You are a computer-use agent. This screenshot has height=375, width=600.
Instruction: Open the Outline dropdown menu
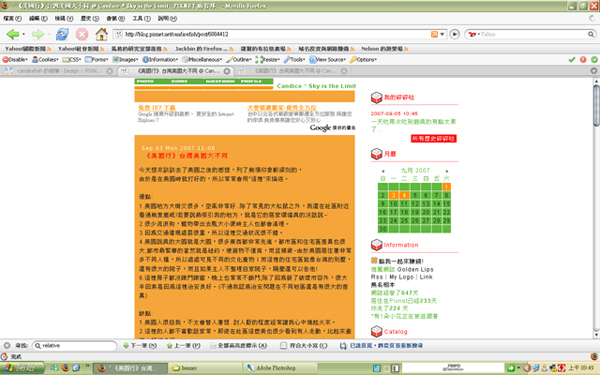[x=238, y=59]
